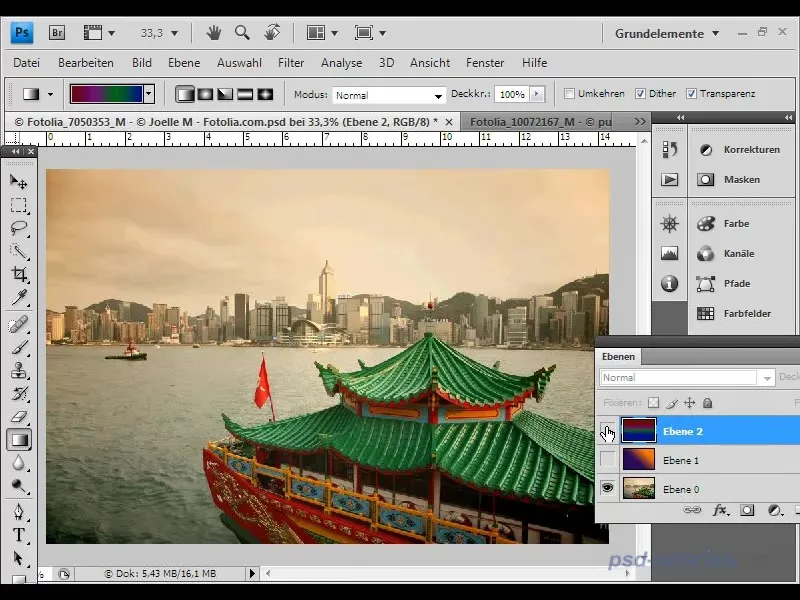Select the Lasso tool
Screen dimensions: 800x600
click(18, 228)
